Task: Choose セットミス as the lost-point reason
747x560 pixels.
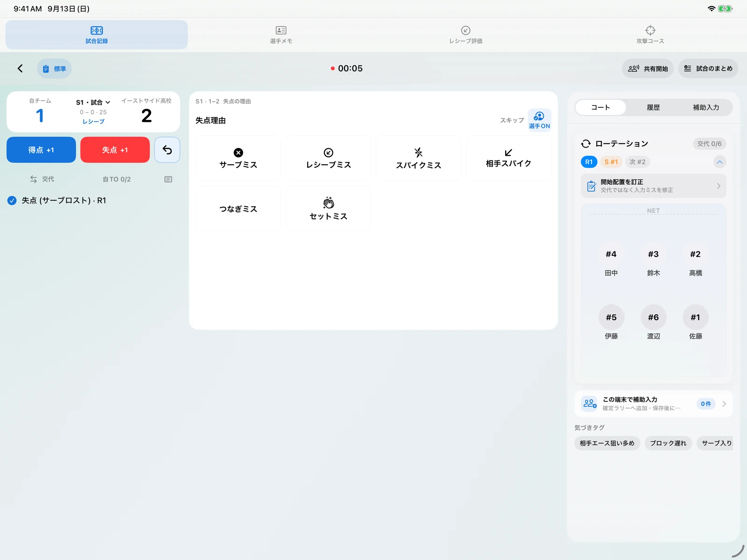Action: [328, 208]
